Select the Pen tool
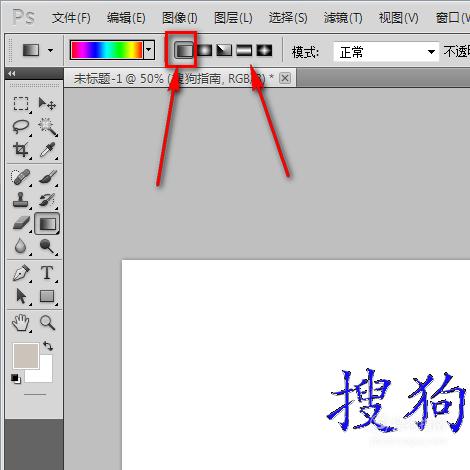This screenshot has height=470, width=470. click(21, 273)
